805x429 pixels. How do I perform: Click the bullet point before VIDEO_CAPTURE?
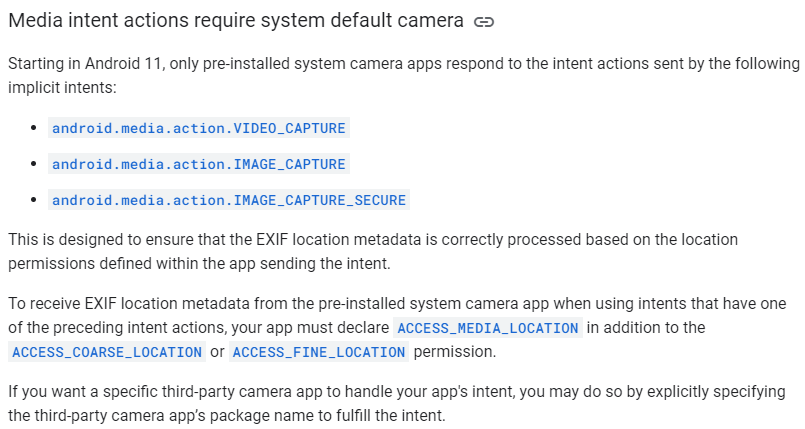pyautogui.click(x=35, y=128)
